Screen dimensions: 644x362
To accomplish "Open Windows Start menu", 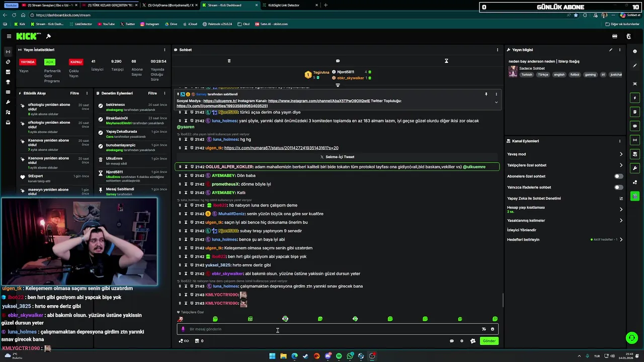I will (272, 356).
